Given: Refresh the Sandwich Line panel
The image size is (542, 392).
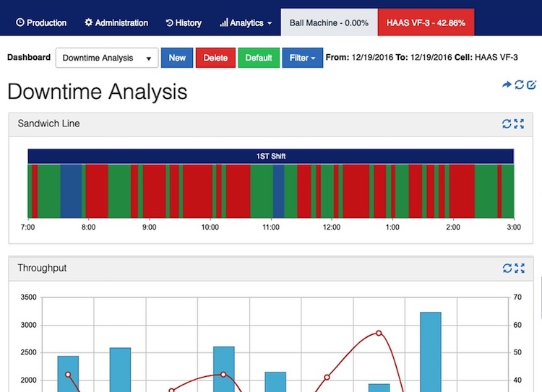Looking at the screenshot, I should (x=507, y=124).
